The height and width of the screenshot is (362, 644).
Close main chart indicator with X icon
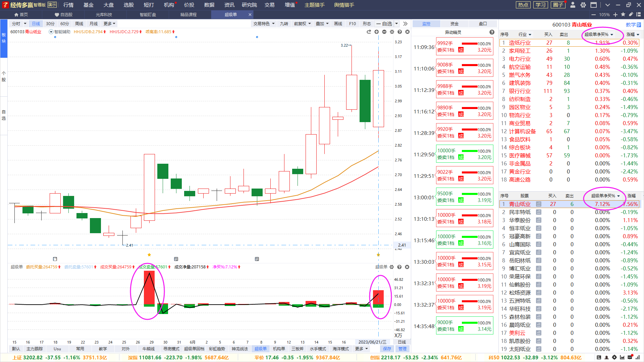tap(408, 32)
